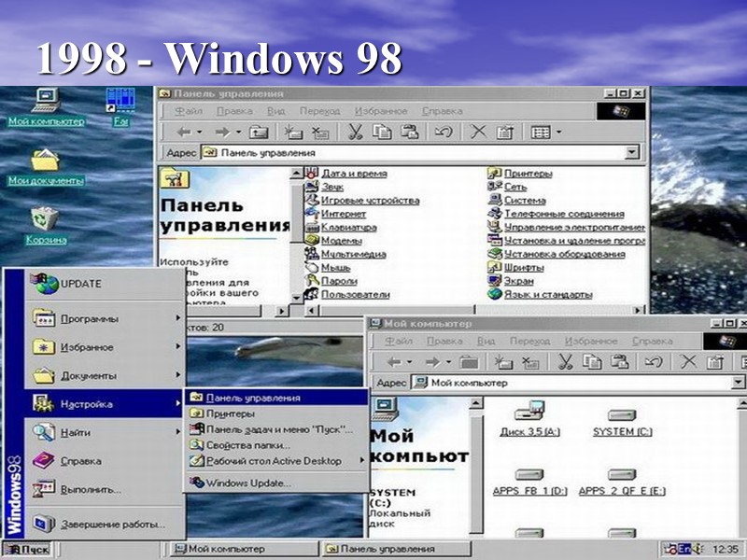
Task: Click Cut scissors in Панель управления toolbar
Action: [x=356, y=132]
